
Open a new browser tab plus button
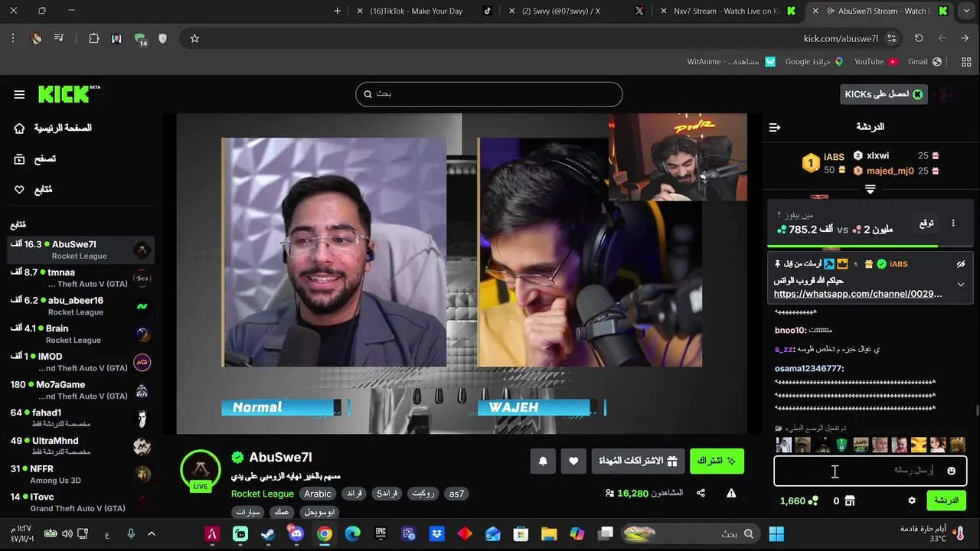click(x=337, y=11)
